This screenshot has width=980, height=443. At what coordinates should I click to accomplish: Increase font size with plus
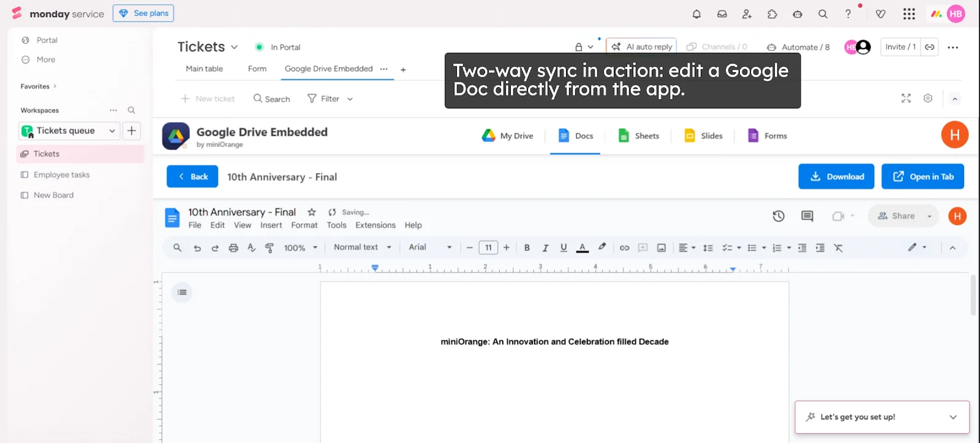pyautogui.click(x=507, y=248)
